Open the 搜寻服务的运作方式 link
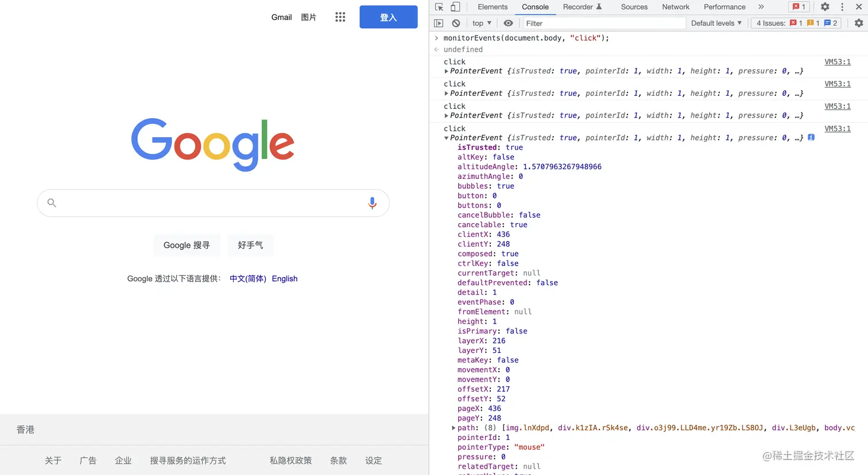Viewport: 868px width, 475px height. point(188,461)
